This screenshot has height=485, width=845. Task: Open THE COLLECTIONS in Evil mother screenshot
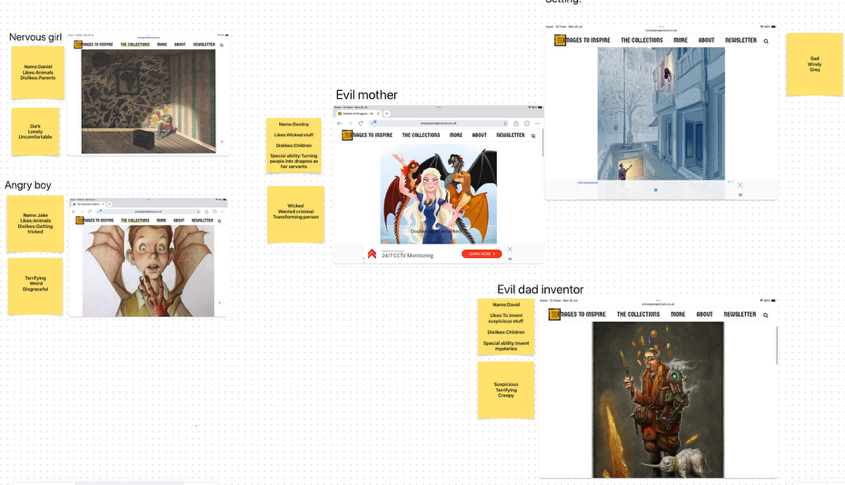421,135
